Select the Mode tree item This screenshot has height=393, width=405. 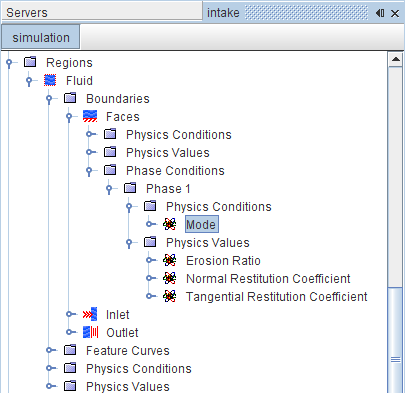click(x=202, y=224)
